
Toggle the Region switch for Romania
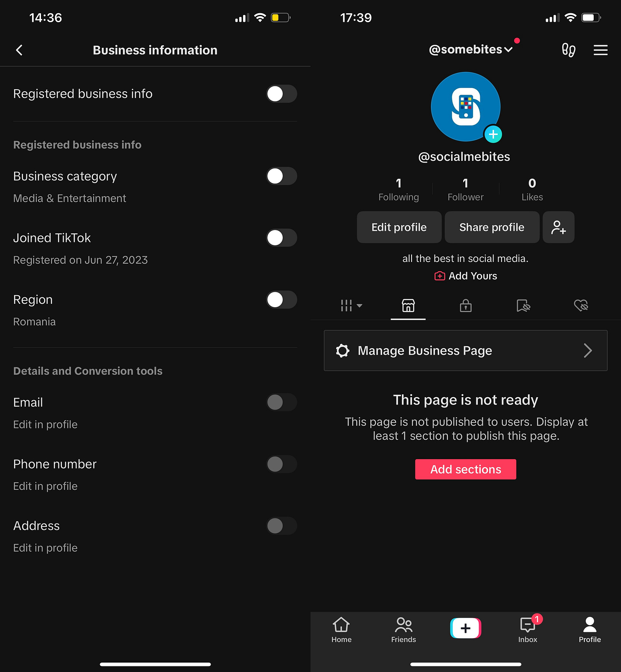(281, 300)
